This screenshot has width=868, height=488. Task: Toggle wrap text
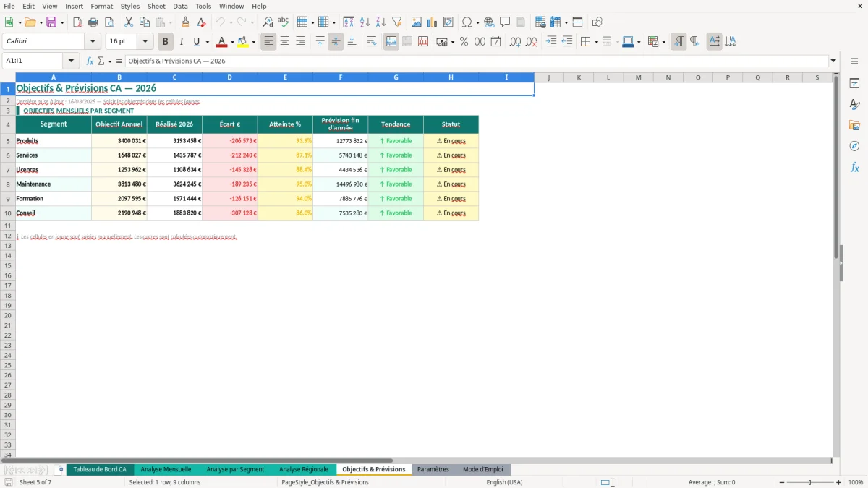tap(372, 42)
